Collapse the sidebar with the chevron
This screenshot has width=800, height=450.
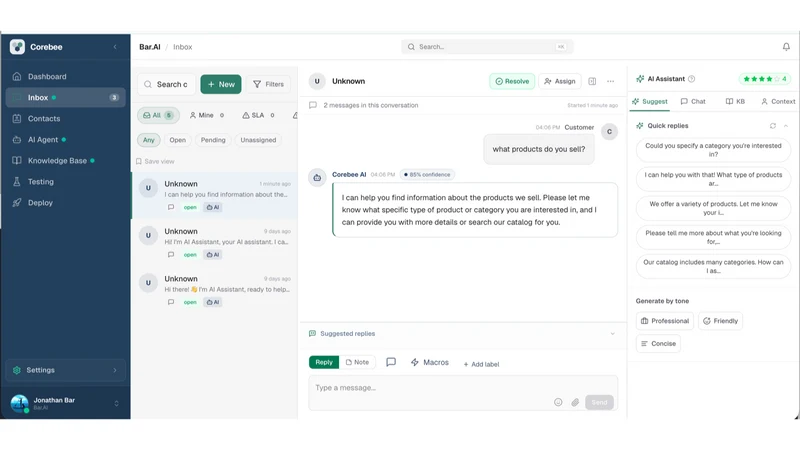point(115,47)
